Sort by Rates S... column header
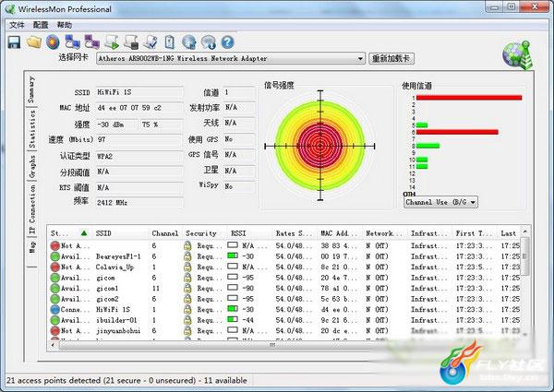The image size is (554, 392). click(x=295, y=233)
